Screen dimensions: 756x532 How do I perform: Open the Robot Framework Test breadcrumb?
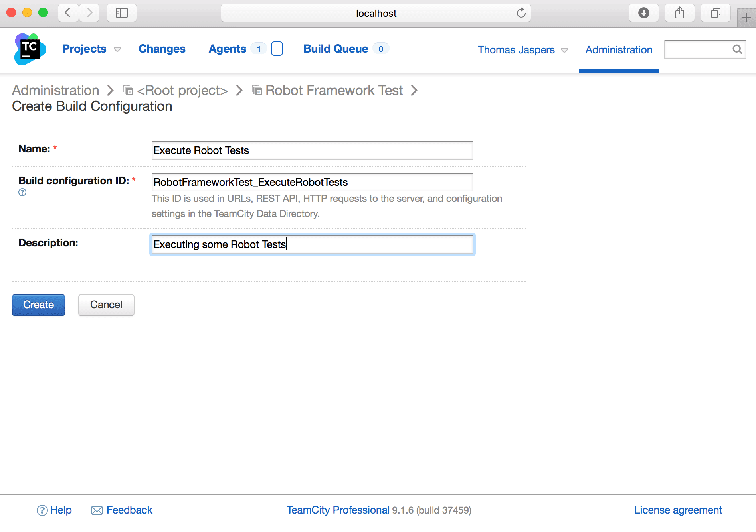tap(334, 91)
